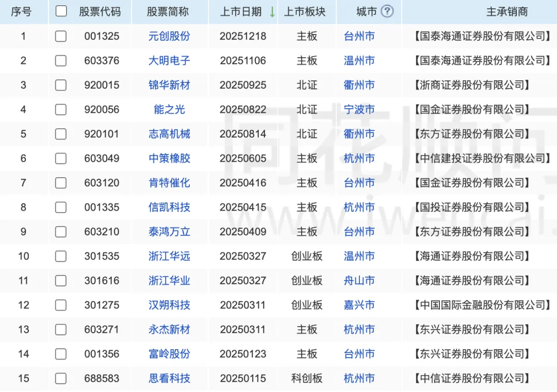The height and width of the screenshot is (392, 557).
Task: Open the 能之光 stock link
Action: pos(169,110)
